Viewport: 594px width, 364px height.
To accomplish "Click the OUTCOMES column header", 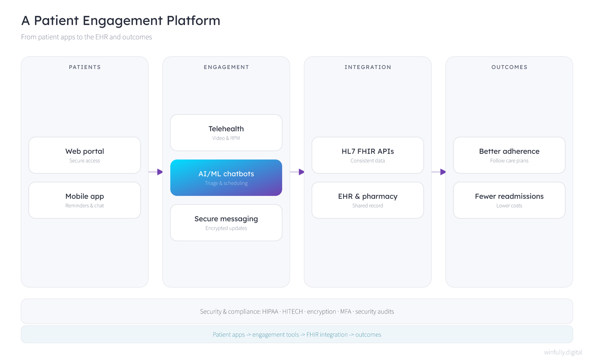I will [x=509, y=67].
